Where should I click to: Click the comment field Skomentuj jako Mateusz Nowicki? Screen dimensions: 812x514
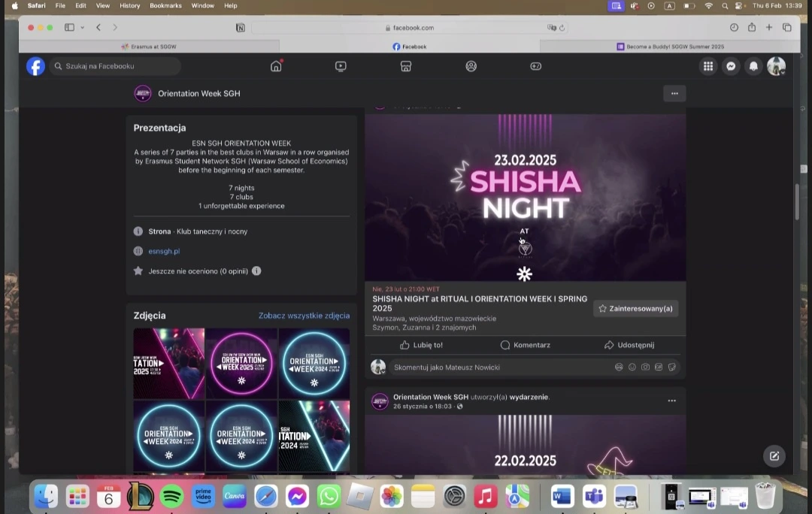pos(497,367)
